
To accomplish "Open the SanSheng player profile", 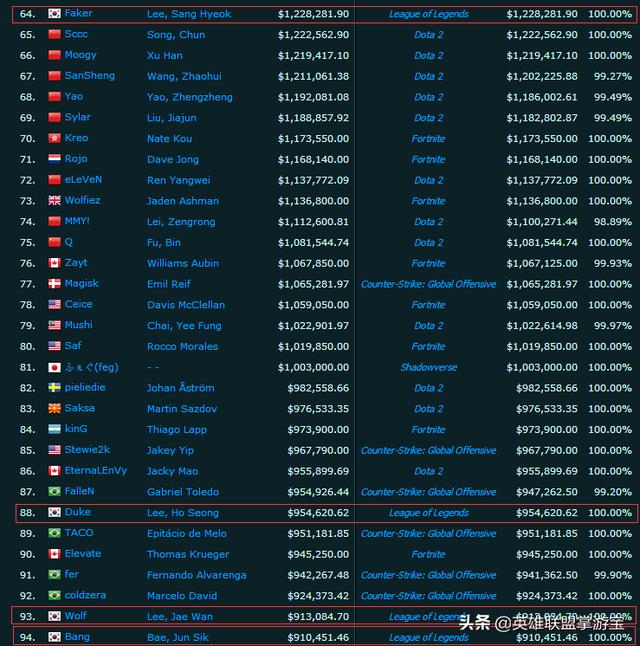I will point(90,75).
